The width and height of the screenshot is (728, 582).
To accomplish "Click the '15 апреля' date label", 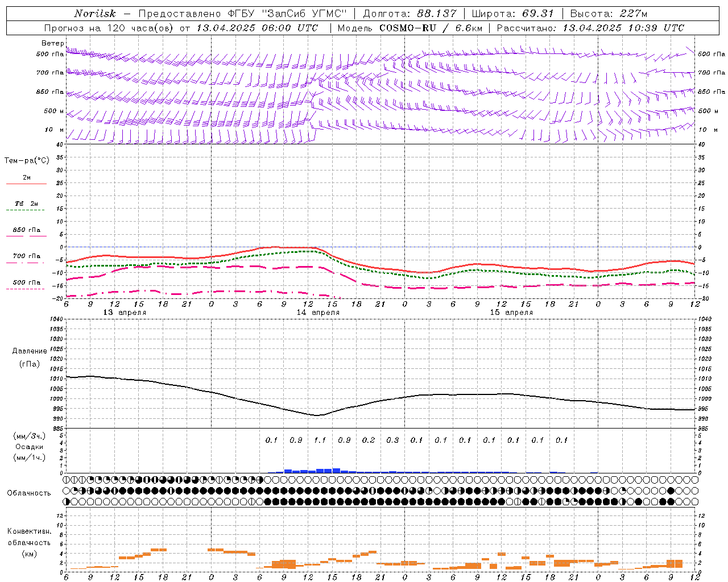I will 511,313.
